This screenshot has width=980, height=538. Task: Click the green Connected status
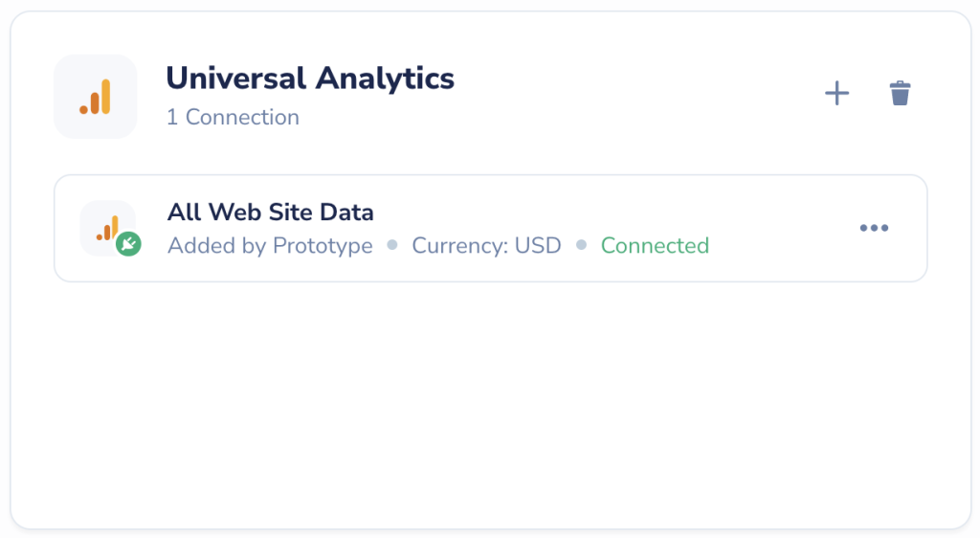tap(655, 246)
